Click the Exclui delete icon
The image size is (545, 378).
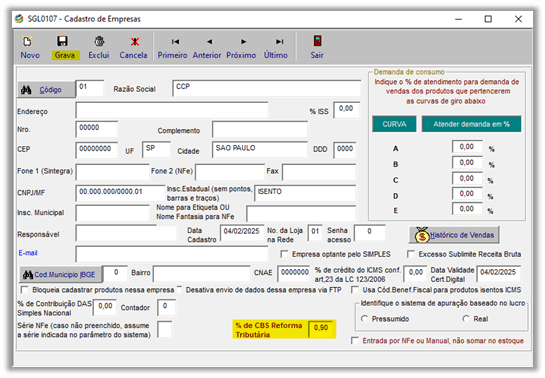(99, 41)
